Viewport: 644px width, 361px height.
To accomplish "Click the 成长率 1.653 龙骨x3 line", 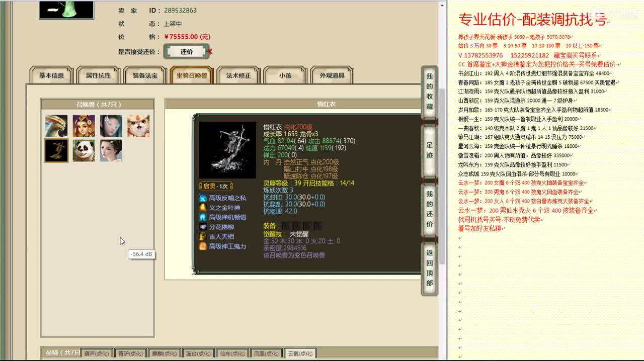I will point(290,134).
